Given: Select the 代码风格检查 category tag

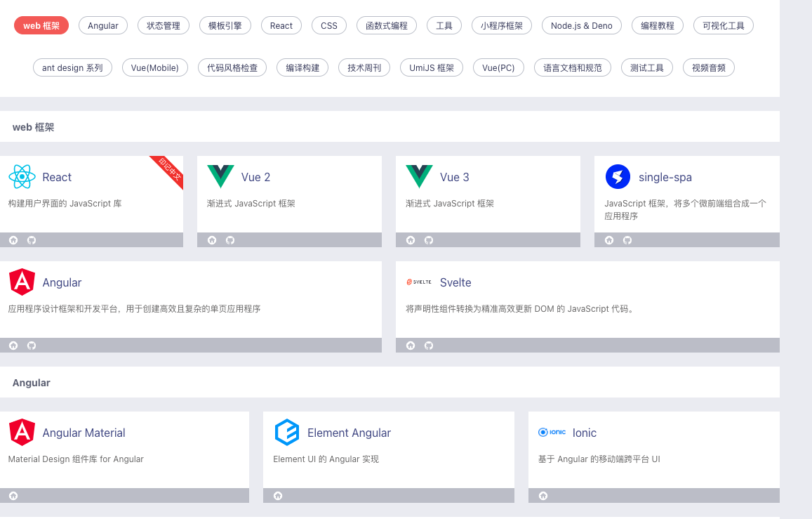Looking at the screenshot, I should pos(232,67).
